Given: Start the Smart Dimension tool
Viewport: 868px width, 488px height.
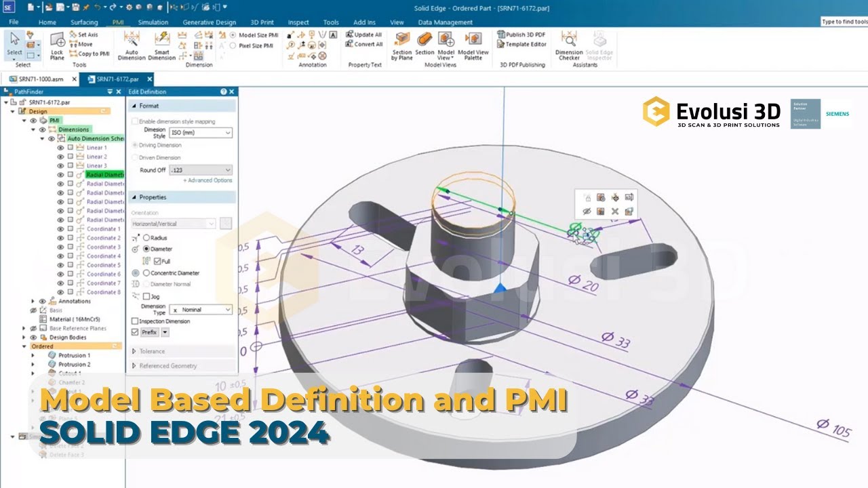Looking at the screenshot, I should click(161, 47).
